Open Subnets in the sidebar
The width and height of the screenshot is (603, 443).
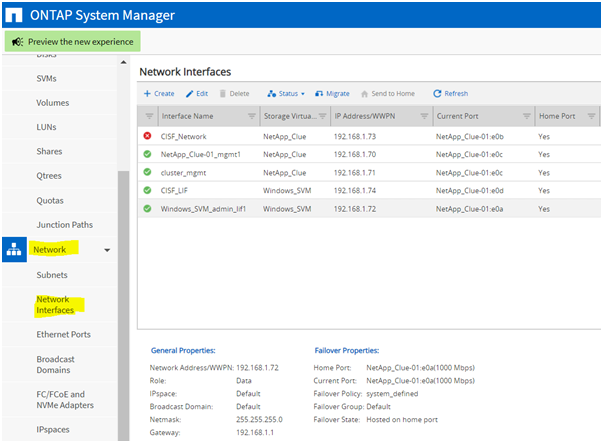(52, 275)
